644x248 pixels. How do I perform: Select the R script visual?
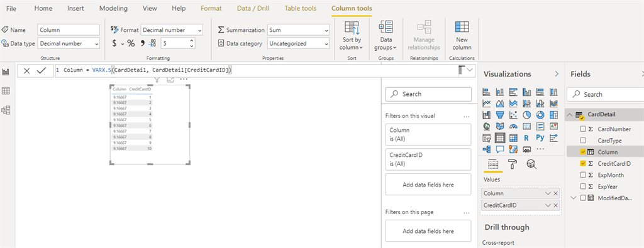coord(527,137)
